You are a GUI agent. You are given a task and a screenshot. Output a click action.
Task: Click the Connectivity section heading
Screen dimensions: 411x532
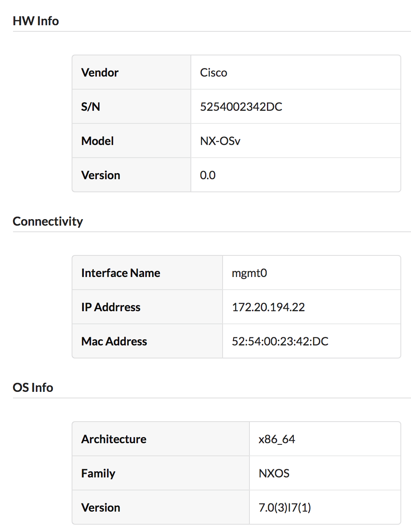click(48, 222)
